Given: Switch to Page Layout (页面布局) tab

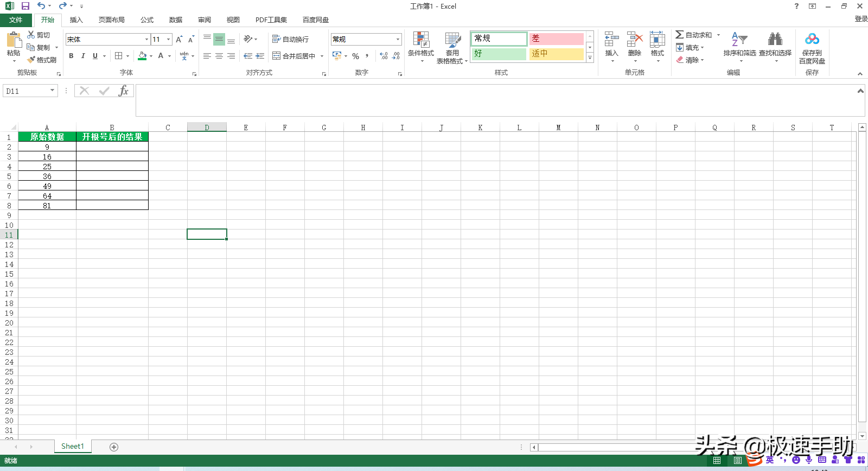Looking at the screenshot, I should pos(112,20).
